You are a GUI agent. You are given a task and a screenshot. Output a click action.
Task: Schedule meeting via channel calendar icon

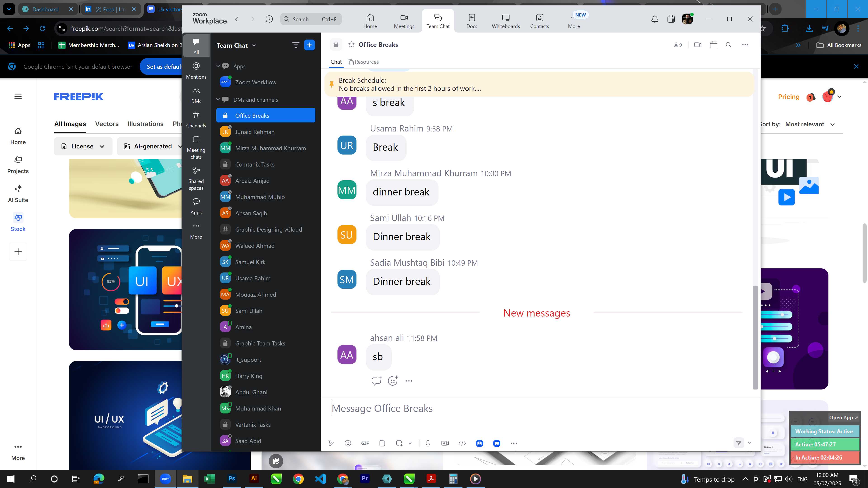713,45
